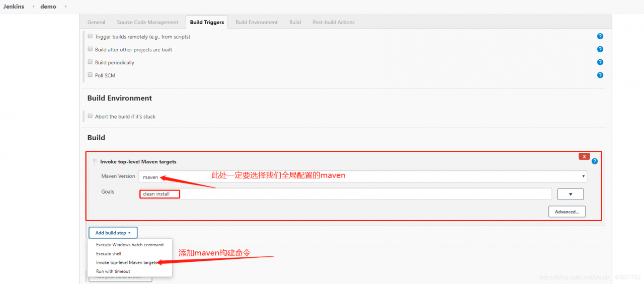Open help for Trigger builds remotely

coord(600,36)
